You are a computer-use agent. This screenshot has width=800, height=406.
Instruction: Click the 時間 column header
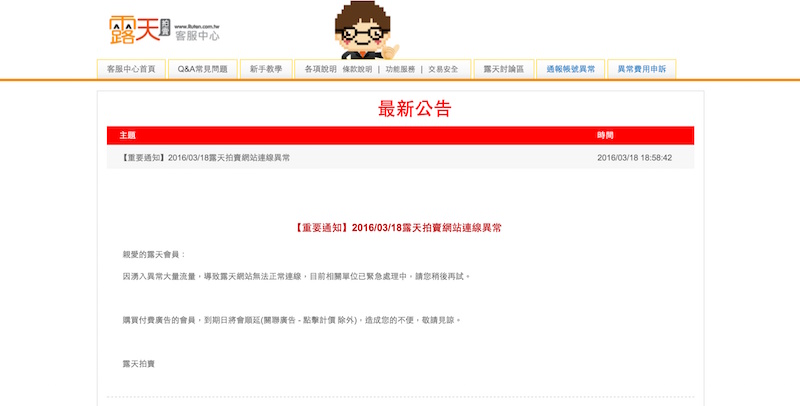coord(605,136)
